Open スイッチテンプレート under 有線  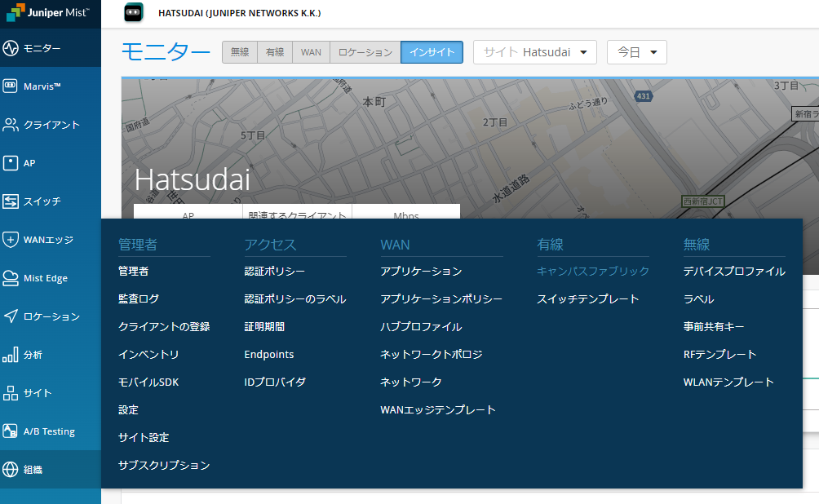(587, 299)
